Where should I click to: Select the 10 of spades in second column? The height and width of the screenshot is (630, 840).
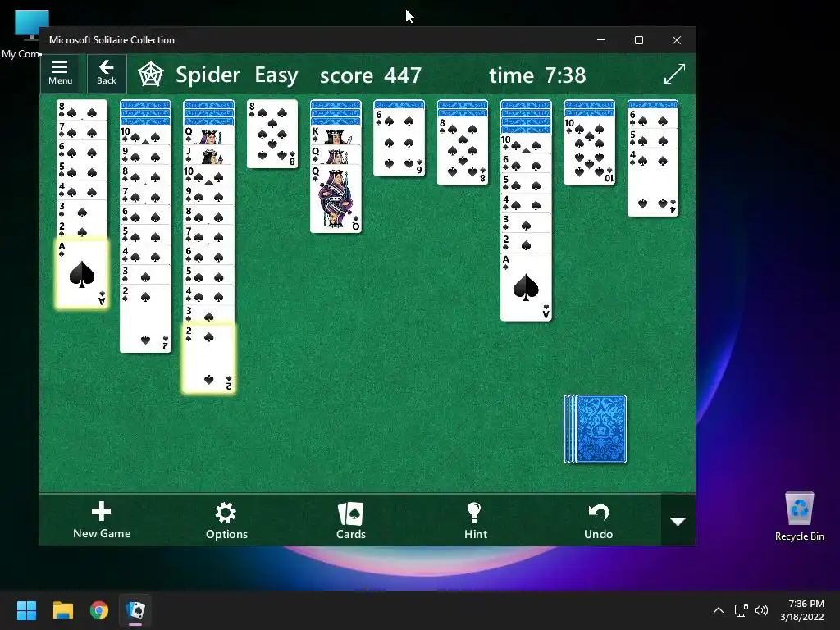[x=145, y=135]
